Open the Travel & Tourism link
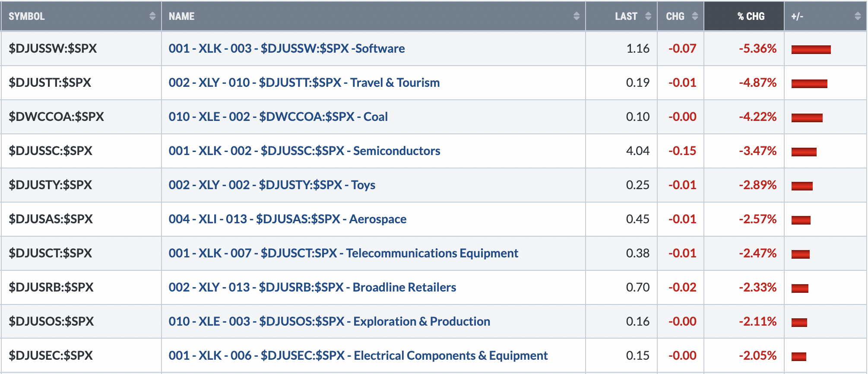 (x=304, y=82)
